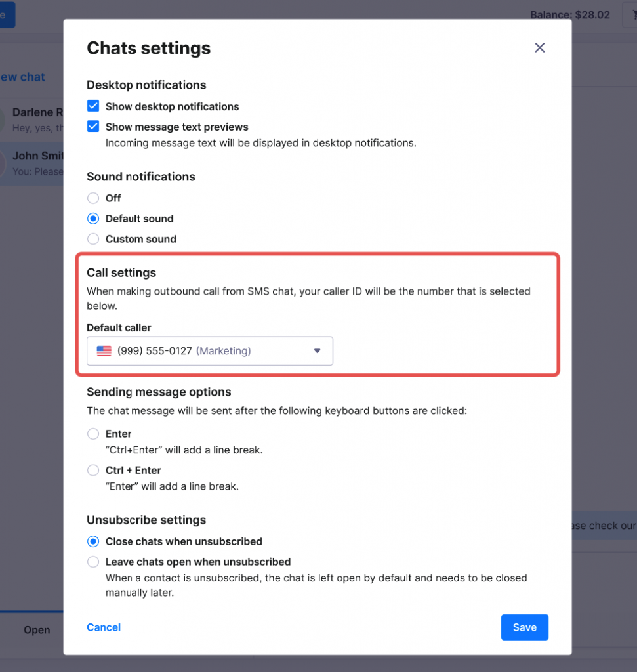
Task: Open the Default caller number dropdown
Action: click(209, 351)
